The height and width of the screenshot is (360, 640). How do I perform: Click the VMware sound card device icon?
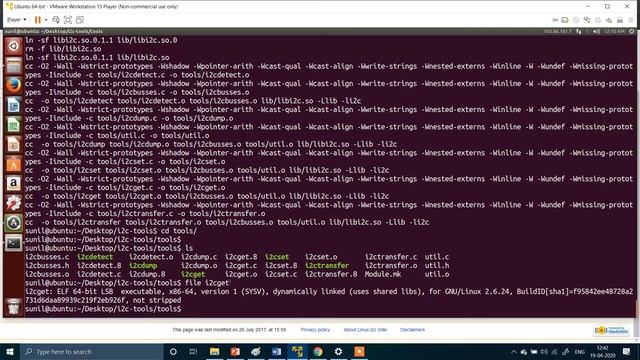609,20
